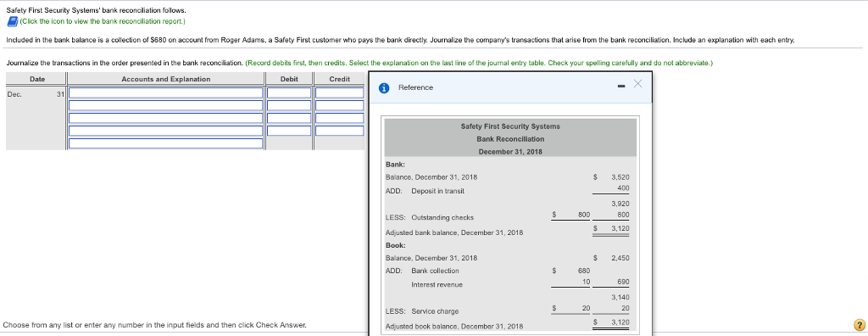Click the 3,140 subtotal in the Book section
Viewport: 868px width, 336px height.
coord(620,298)
